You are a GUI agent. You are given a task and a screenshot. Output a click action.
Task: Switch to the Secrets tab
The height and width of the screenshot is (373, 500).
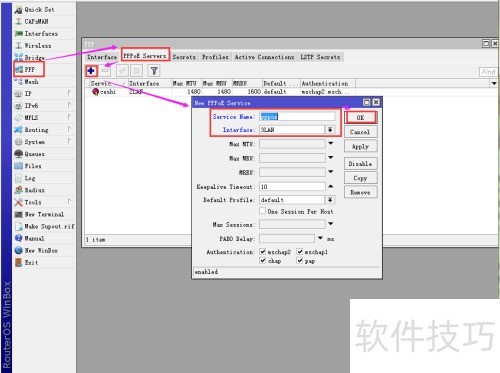(184, 57)
